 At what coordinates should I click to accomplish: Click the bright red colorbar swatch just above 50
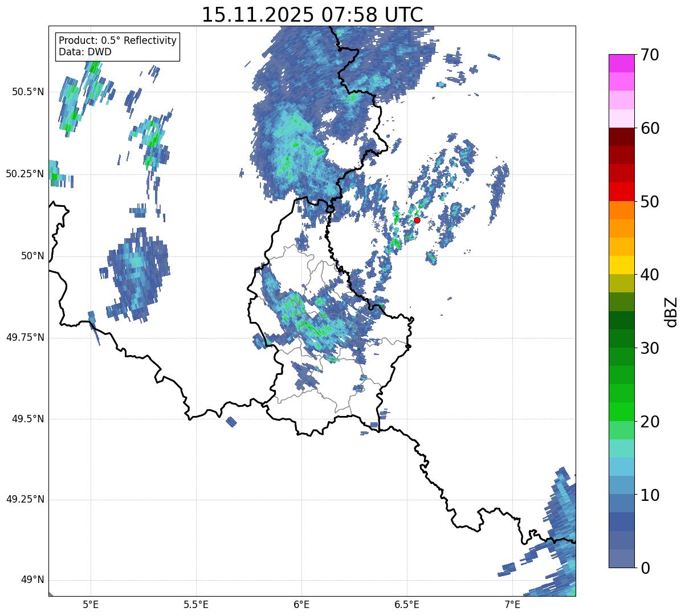(621, 191)
